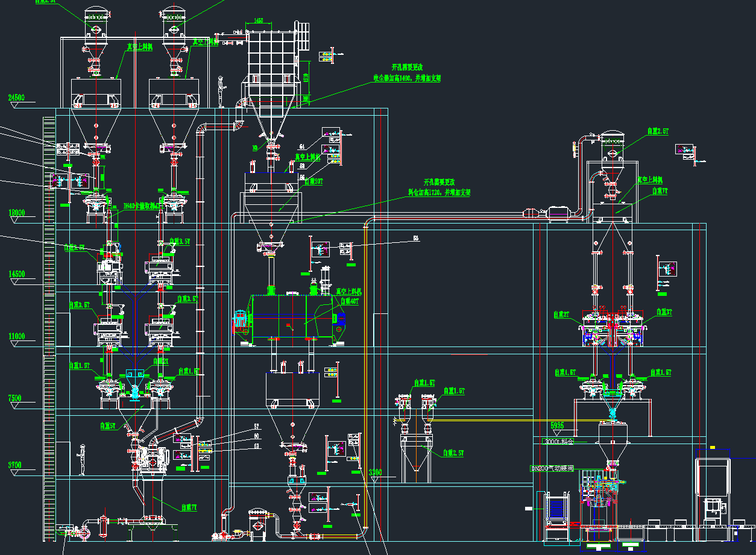The image size is (756, 555).
Task: Select the horizontal mixer labeled 自重40T
Action: click(x=292, y=319)
